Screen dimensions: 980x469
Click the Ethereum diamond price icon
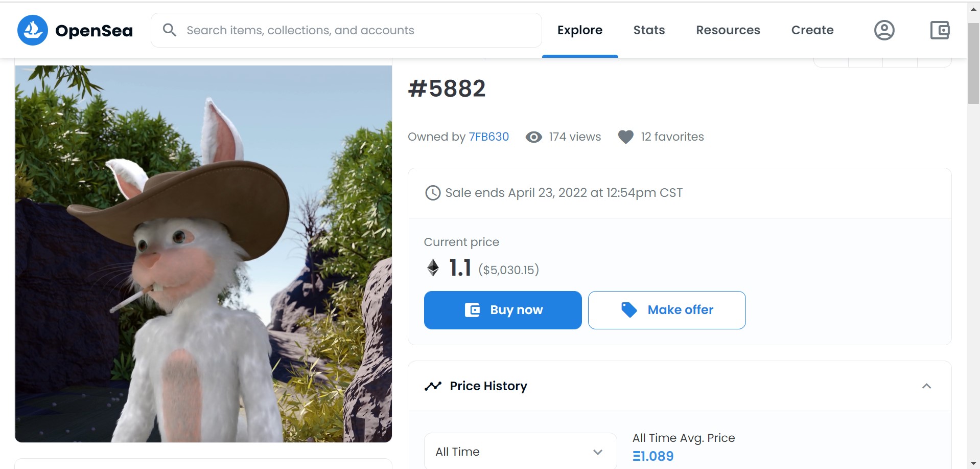coord(433,267)
